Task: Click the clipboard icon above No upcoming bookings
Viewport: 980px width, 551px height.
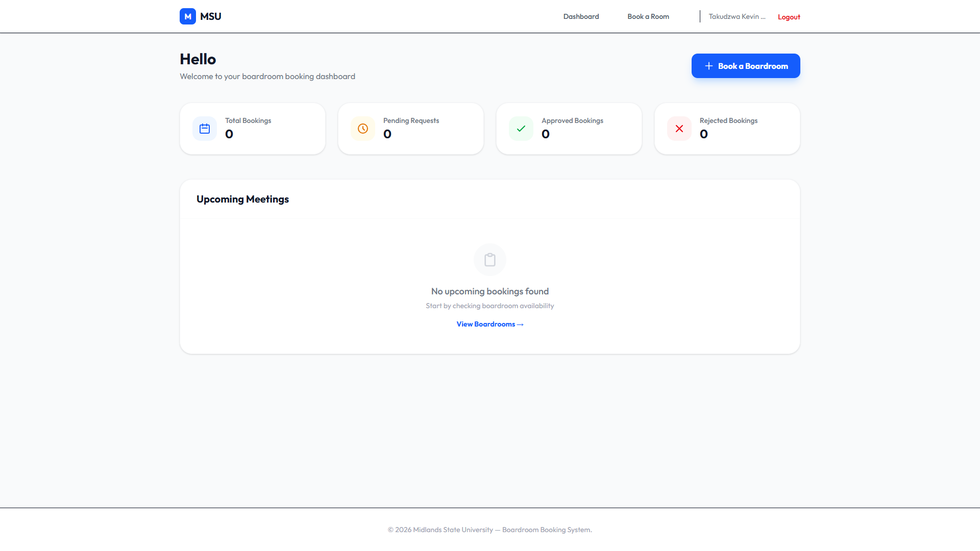Action: pos(490,260)
